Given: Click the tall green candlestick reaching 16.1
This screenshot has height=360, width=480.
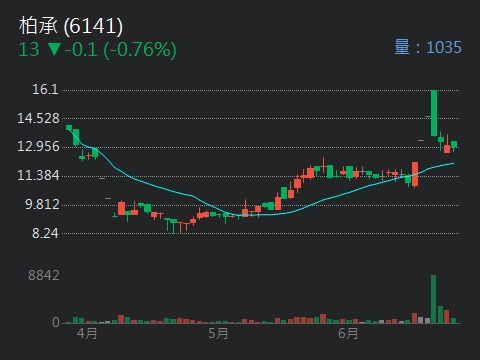Looking at the screenshot, I should point(434,113).
